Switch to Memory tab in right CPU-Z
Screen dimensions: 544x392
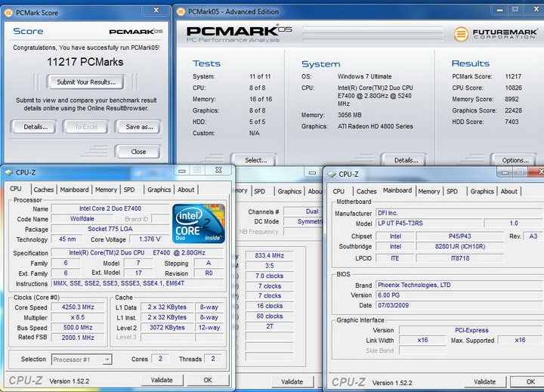429,192
